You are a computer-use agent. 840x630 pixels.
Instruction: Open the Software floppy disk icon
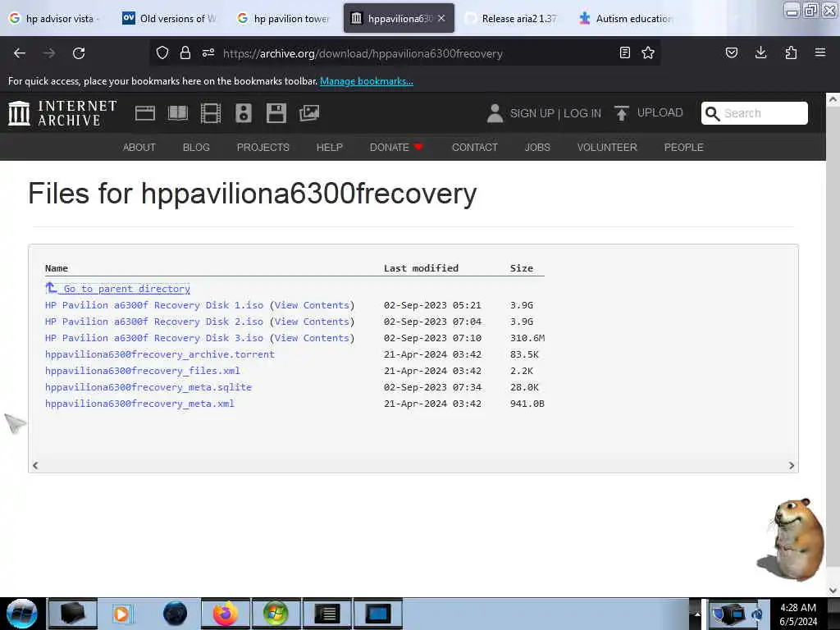(276, 113)
